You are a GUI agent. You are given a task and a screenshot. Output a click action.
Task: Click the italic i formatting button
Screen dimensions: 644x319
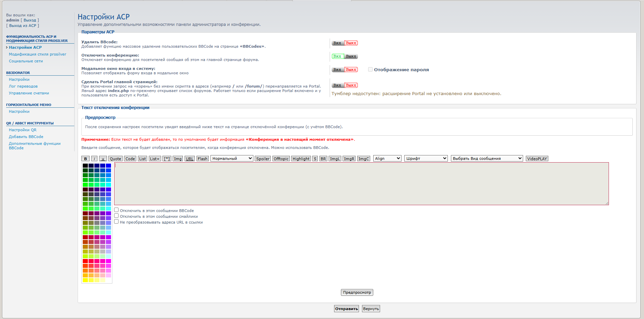(94, 159)
